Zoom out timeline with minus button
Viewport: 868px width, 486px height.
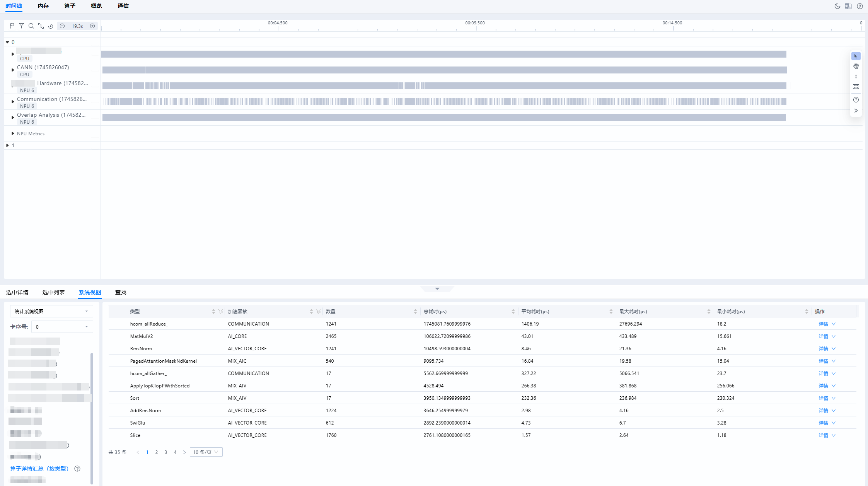click(62, 26)
